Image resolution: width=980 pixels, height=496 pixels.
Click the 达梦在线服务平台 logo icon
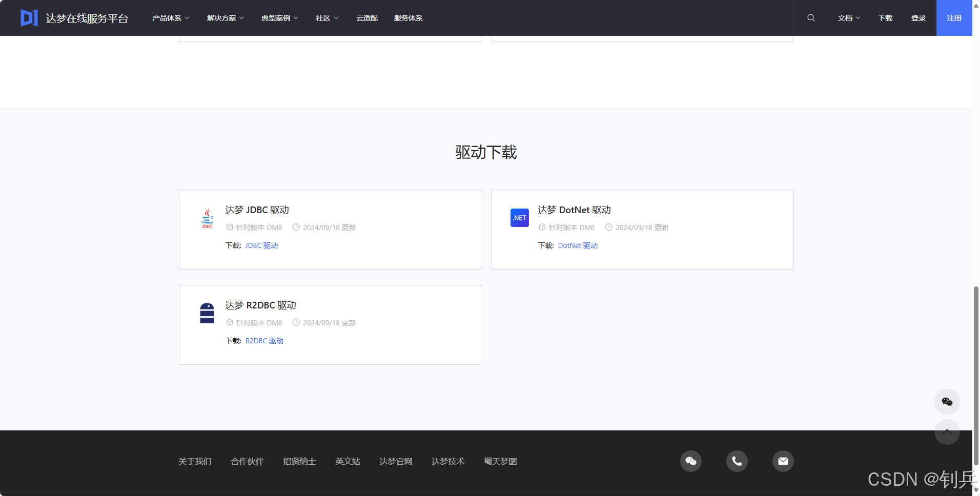click(x=29, y=17)
